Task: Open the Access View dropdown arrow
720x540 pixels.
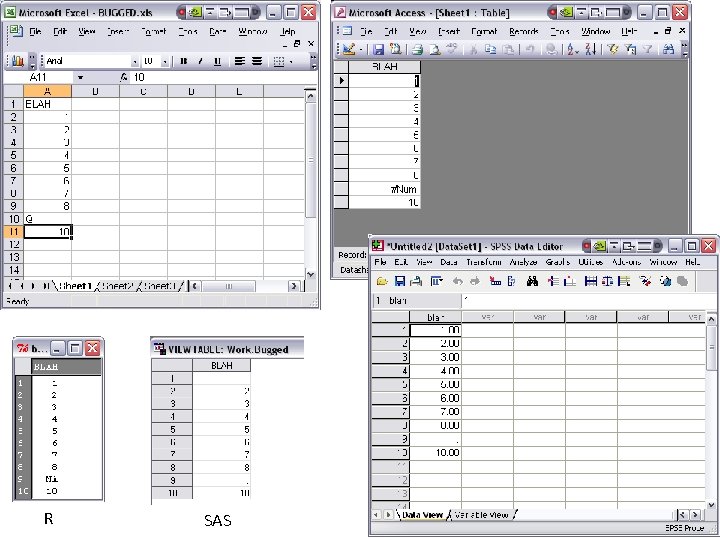Action: 361,49
